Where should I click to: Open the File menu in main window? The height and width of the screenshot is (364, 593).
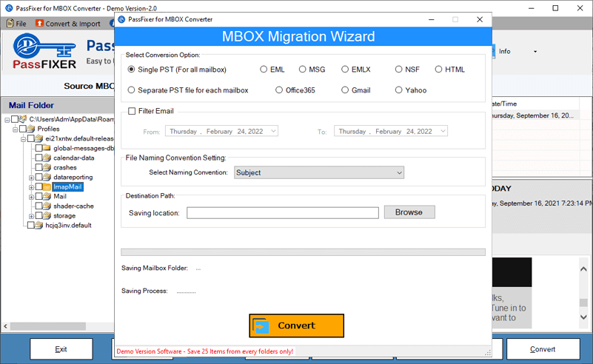point(16,24)
